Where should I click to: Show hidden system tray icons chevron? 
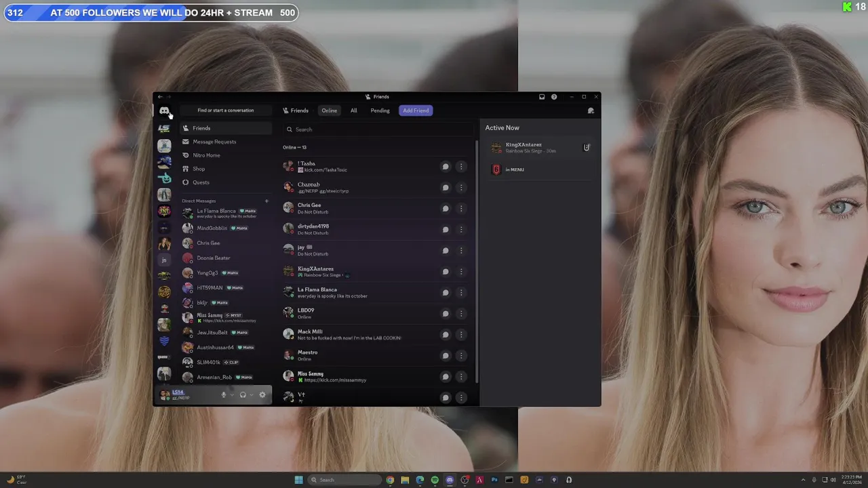point(804,480)
